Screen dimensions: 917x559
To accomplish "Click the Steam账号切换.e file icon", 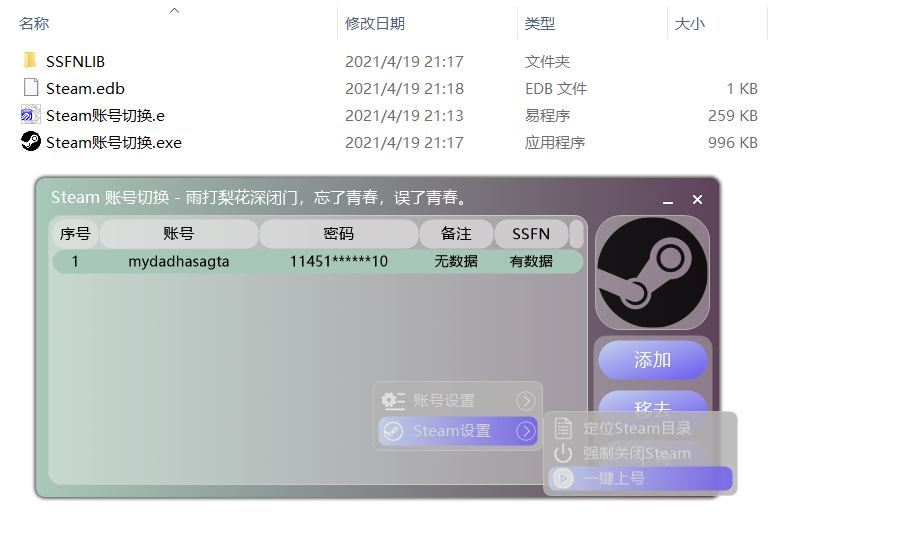I will point(30,115).
